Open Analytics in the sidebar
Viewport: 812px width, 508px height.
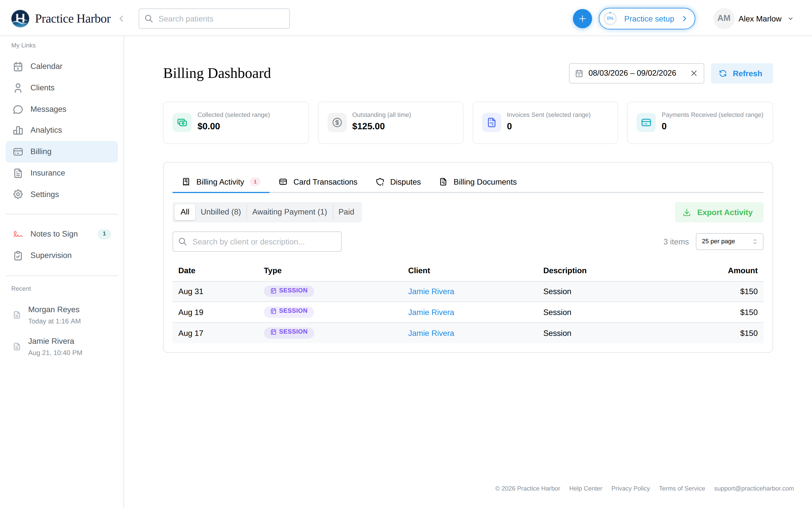(62, 130)
